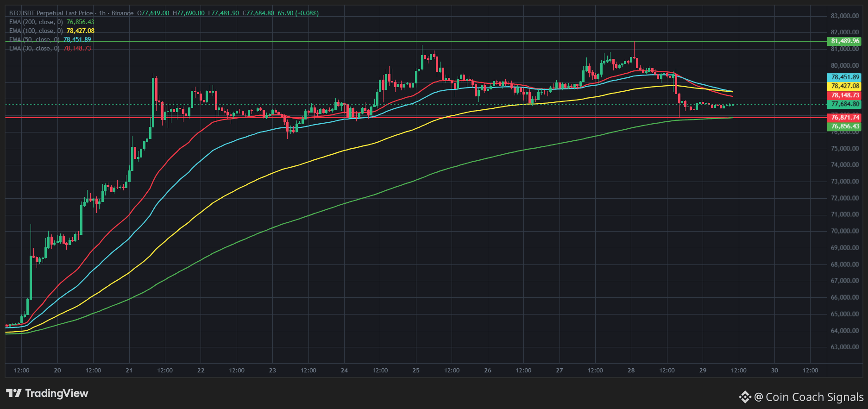Click date 20 on the time axis
Screen dimensions: 868x409
[x=57, y=370]
